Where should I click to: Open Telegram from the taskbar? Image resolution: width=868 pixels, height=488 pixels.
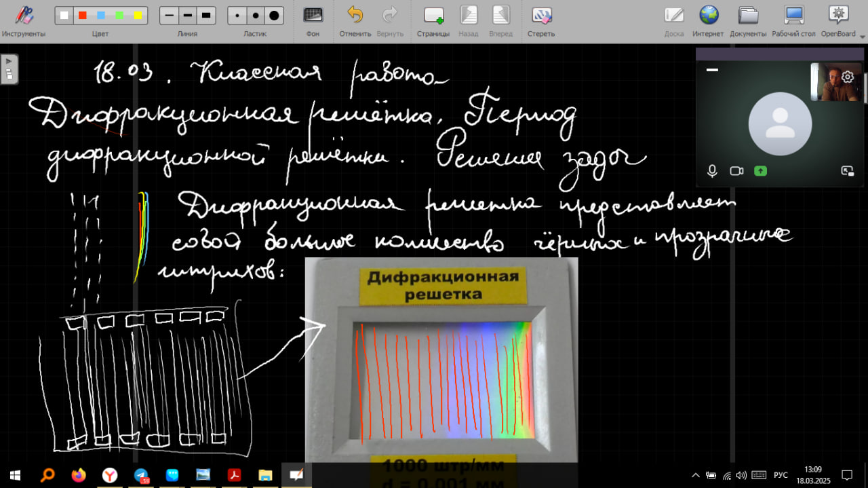(x=141, y=475)
